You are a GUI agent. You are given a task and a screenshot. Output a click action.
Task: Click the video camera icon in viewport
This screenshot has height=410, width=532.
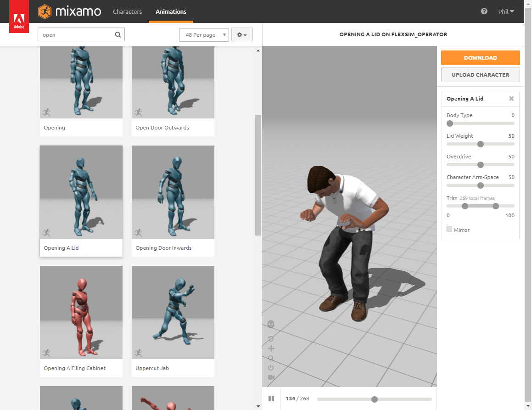pos(271,377)
